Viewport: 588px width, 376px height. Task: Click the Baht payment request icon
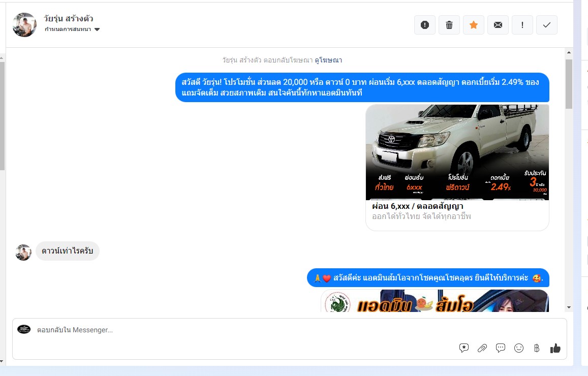[537, 348]
